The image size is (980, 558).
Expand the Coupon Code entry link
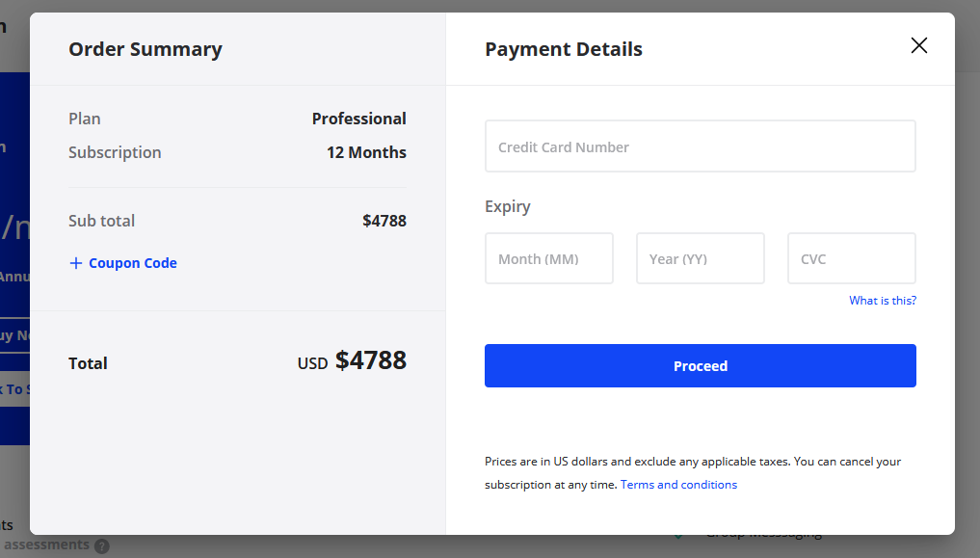133,263
